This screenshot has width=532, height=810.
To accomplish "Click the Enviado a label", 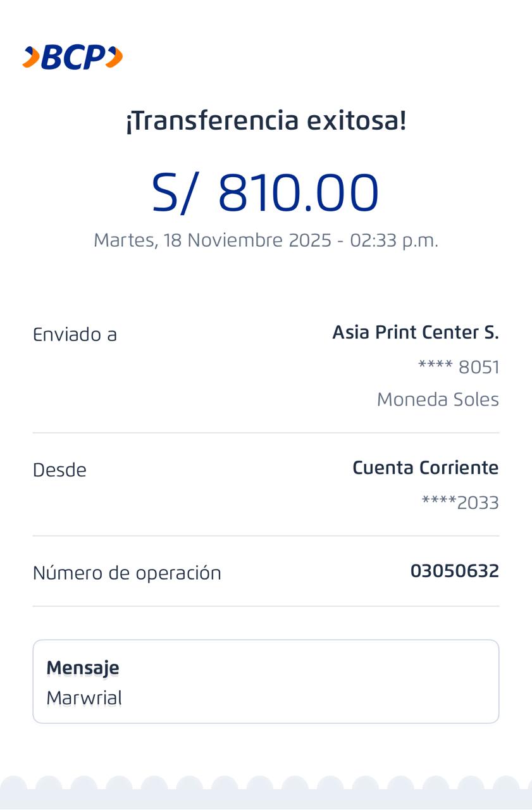I will (x=75, y=334).
